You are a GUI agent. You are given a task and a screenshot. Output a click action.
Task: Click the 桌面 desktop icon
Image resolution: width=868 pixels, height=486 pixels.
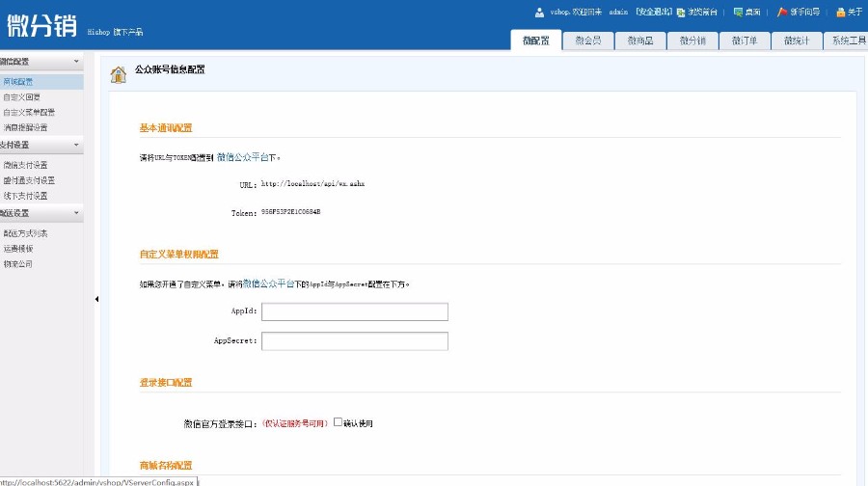click(x=738, y=13)
